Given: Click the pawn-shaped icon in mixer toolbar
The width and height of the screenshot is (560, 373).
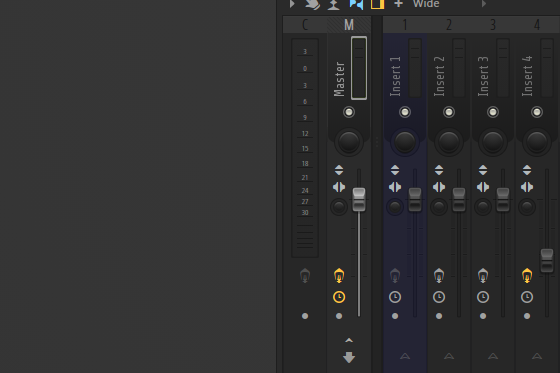Looking at the screenshot, I should pos(334,4).
